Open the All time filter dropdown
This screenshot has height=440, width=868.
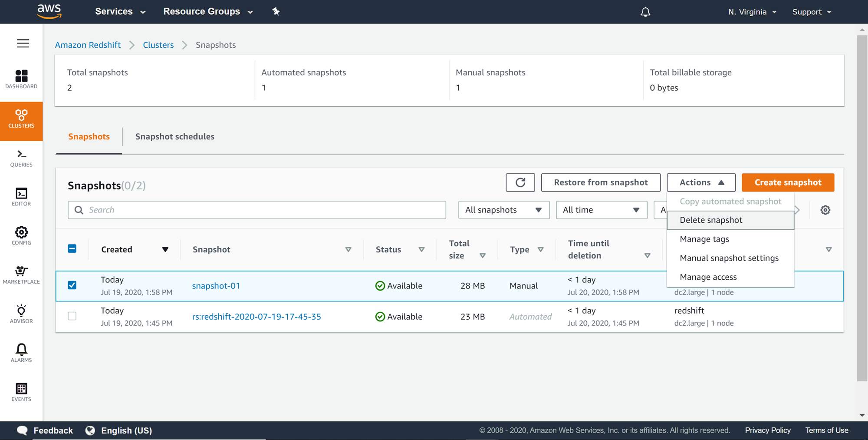point(601,210)
